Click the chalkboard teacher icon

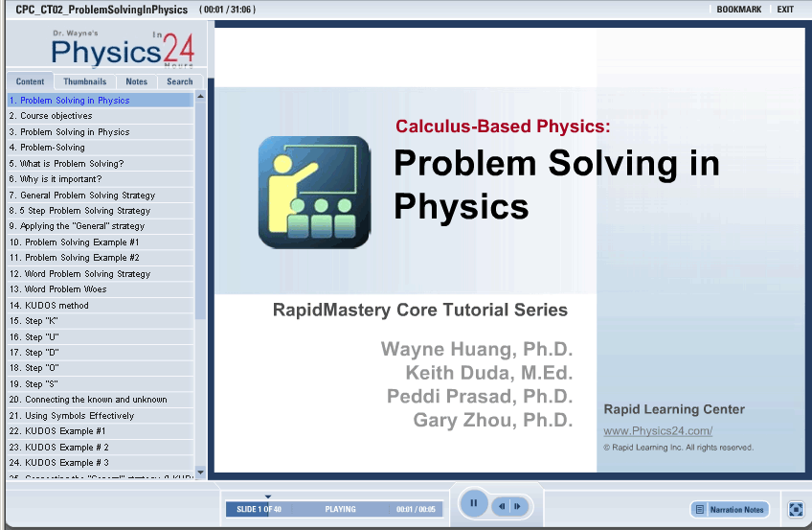point(314,192)
